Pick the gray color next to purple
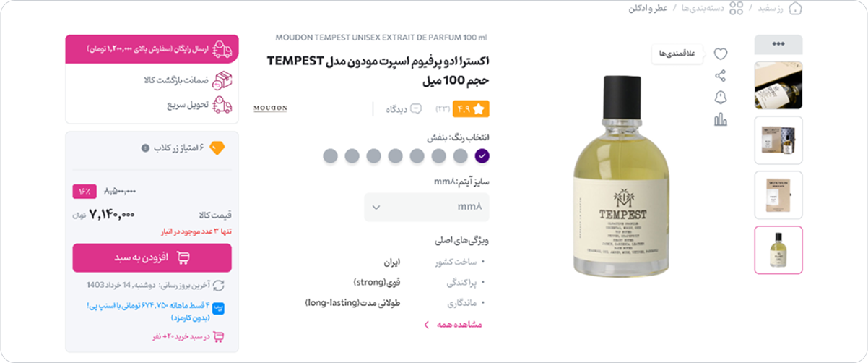Image resolution: width=868 pixels, height=363 pixels. pos(461,155)
